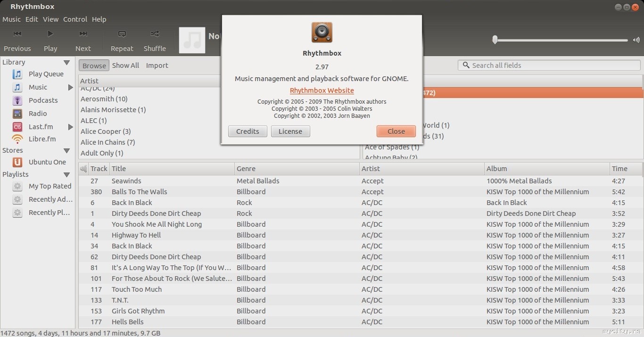This screenshot has width=644, height=337.
Task: Expand the Music entry arrow
Action: (70, 87)
